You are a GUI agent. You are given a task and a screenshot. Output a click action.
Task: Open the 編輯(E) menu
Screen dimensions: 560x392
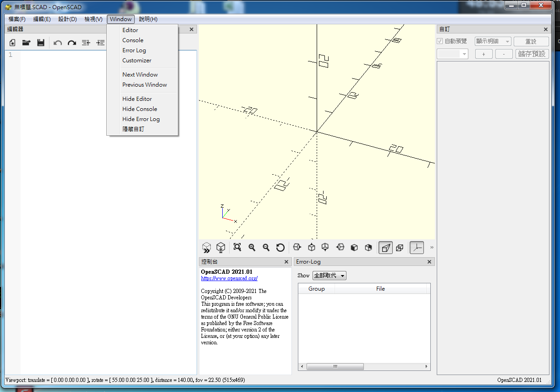point(42,19)
